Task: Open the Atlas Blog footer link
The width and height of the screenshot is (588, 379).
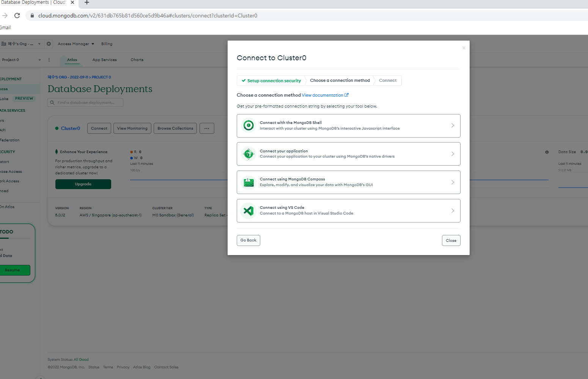Action: (x=141, y=367)
